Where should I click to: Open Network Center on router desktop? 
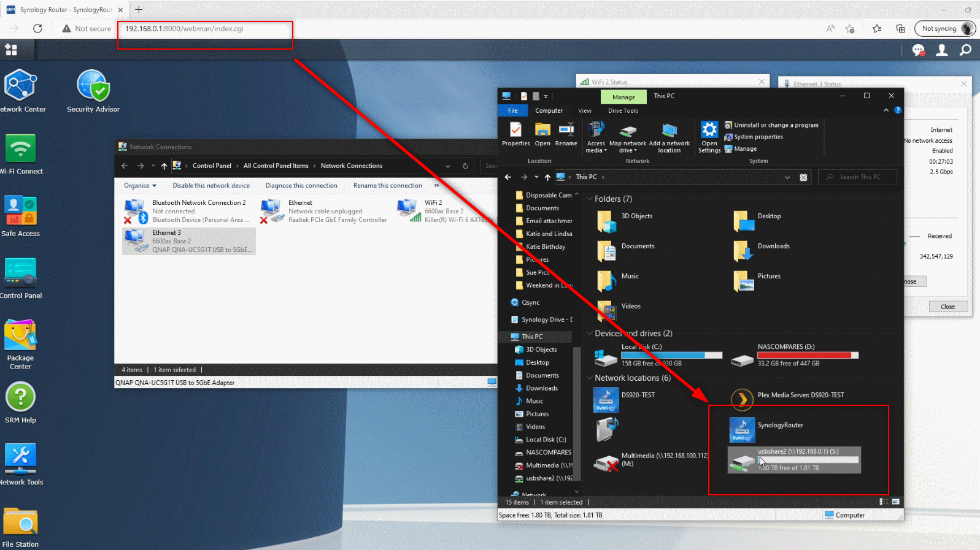(21, 91)
